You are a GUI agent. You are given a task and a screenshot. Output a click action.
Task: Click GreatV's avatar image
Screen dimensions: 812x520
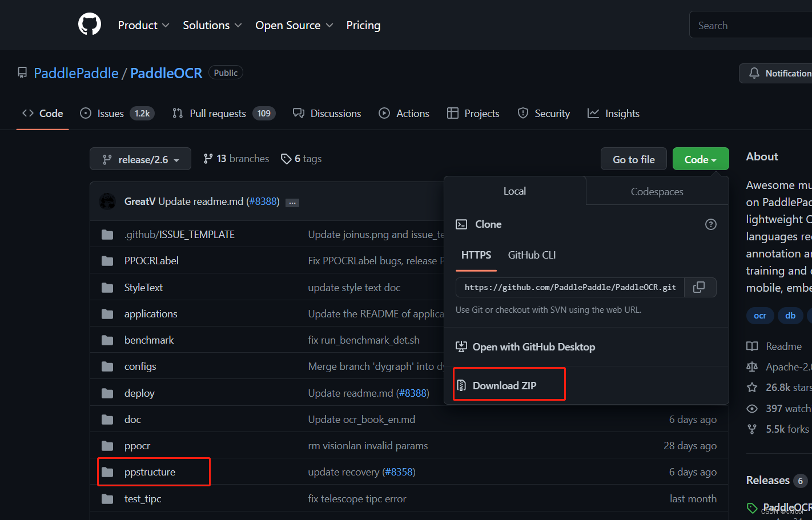point(107,201)
